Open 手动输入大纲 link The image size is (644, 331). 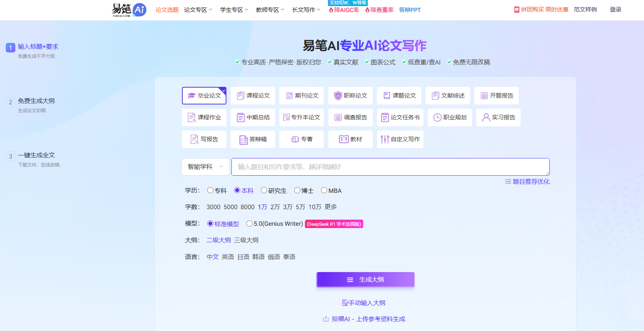point(364,303)
